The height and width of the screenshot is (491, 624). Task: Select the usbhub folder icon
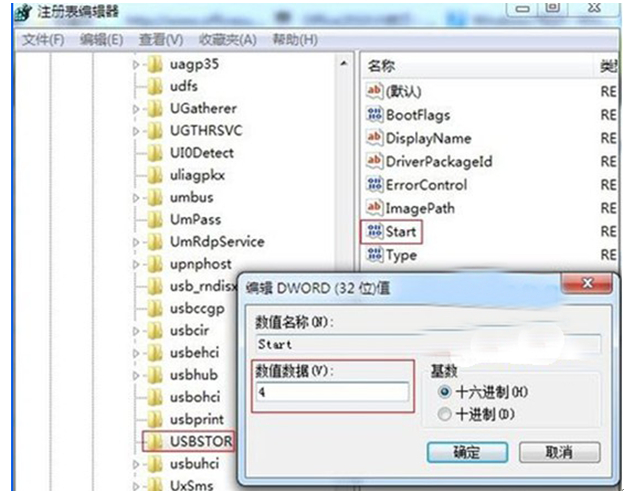click(x=155, y=375)
